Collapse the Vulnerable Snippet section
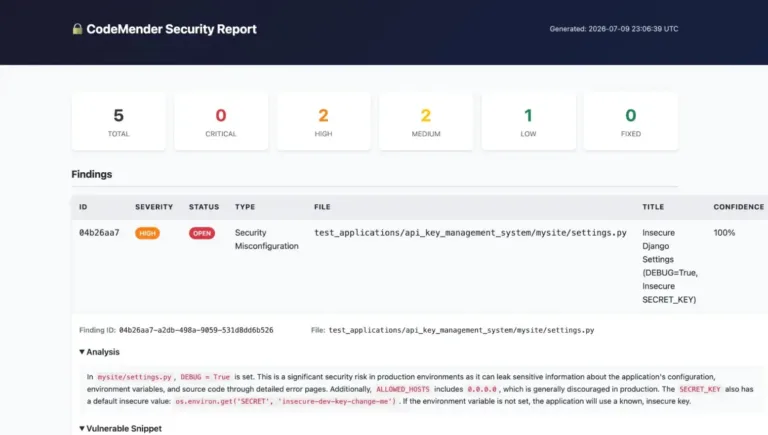Screen dimensions: 768x435 [120, 428]
